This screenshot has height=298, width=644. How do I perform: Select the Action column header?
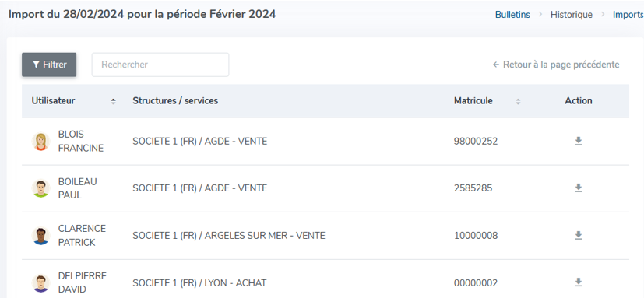tap(579, 100)
